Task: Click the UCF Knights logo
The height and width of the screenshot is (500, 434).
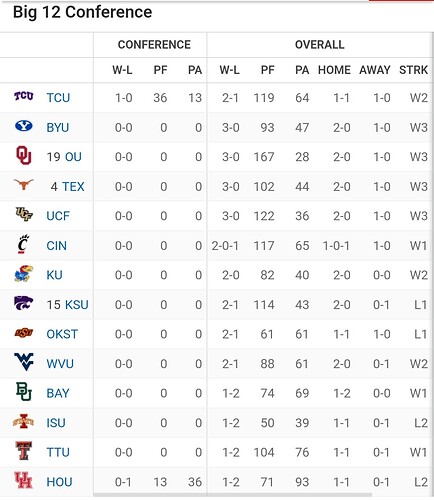Action: (24, 214)
